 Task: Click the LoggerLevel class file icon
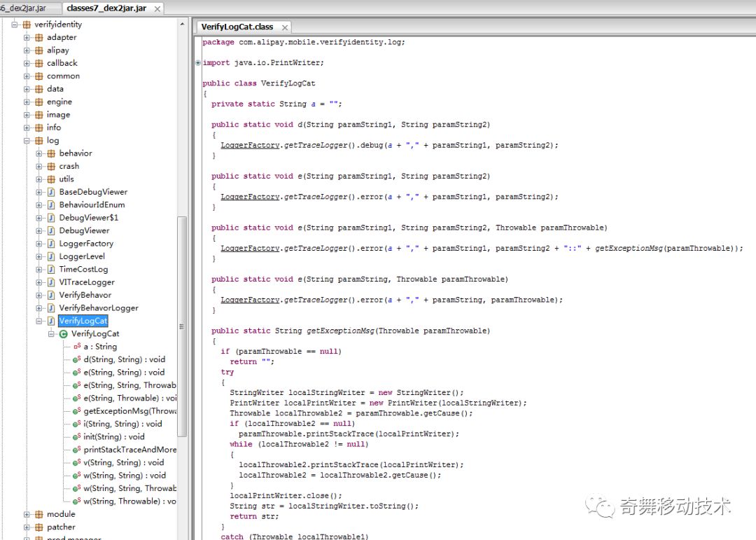click(x=51, y=256)
